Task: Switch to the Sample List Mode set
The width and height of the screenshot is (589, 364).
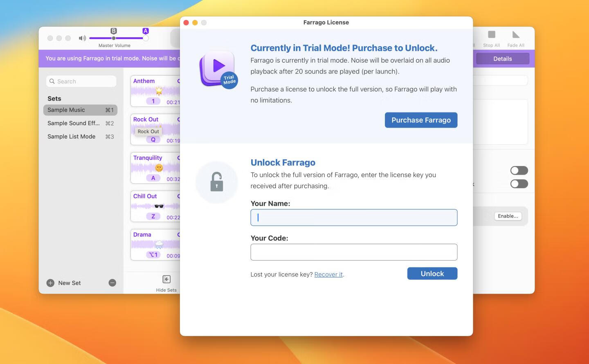Action: point(72,136)
